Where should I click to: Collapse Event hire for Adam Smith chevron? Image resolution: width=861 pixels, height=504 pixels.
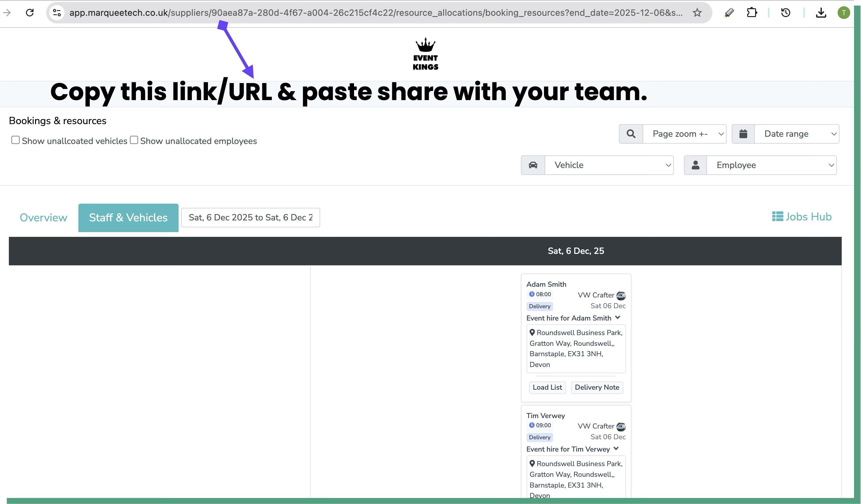[x=617, y=318]
